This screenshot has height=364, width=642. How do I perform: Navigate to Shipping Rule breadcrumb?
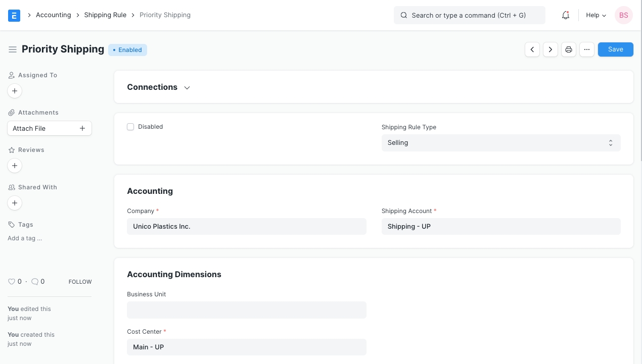tap(105, 15)
